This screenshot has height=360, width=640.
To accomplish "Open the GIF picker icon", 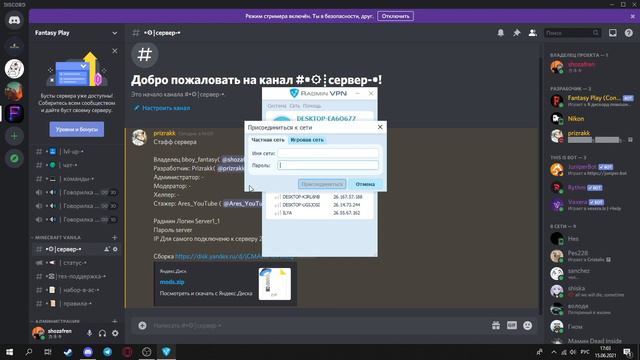I will pos(511,325).
